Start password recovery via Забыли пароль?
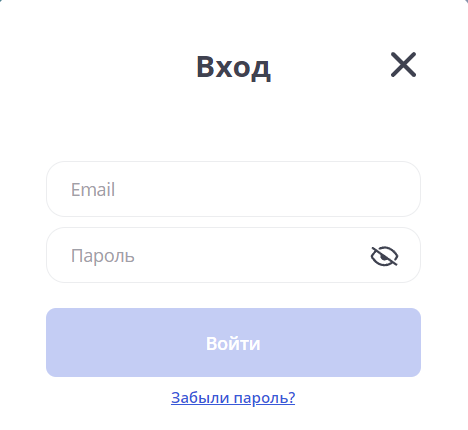This screenshot has height=430, width=468. 233,398
